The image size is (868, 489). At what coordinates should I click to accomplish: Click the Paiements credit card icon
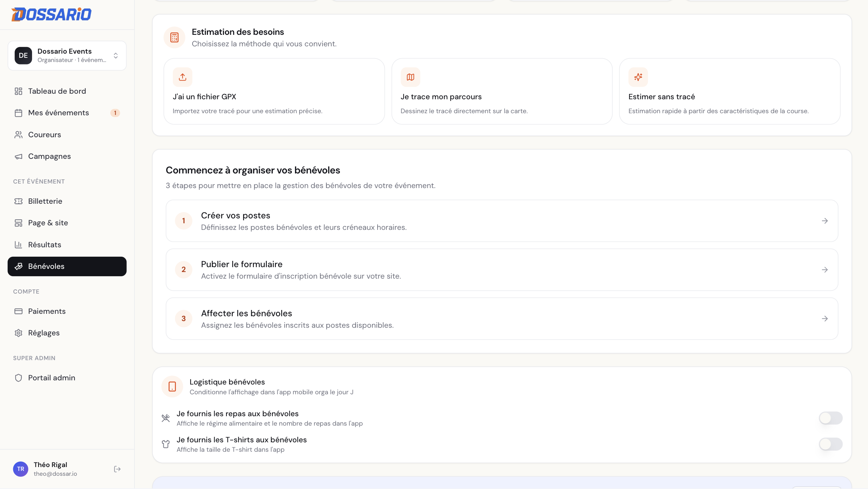18,311
